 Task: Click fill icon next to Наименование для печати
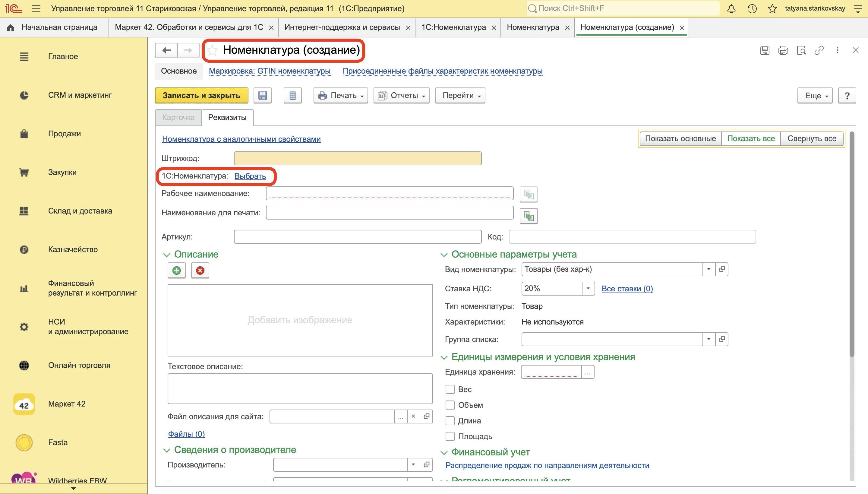click(x=529, y=216)
